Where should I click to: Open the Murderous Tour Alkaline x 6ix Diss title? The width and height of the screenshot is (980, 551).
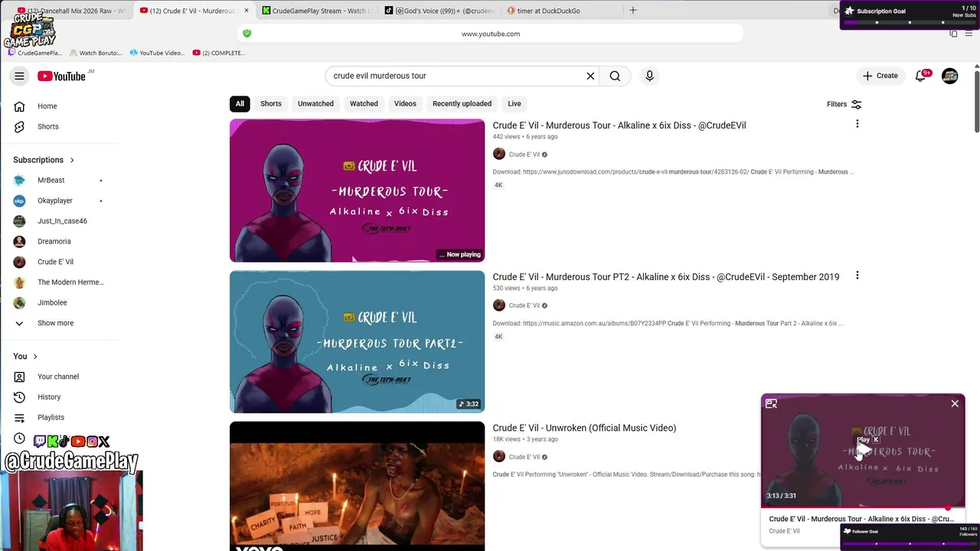[619, 126]
